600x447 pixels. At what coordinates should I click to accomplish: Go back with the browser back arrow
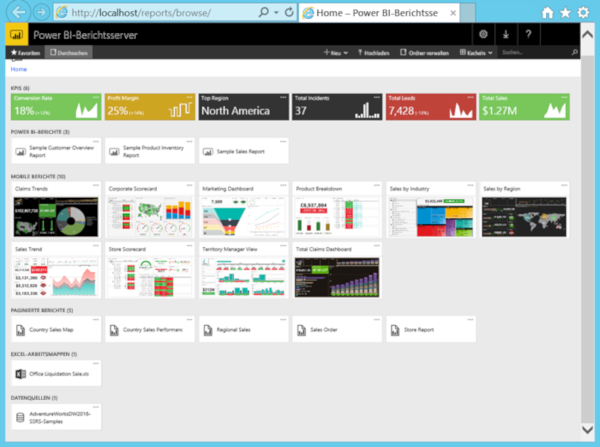(x=18, y=12)
